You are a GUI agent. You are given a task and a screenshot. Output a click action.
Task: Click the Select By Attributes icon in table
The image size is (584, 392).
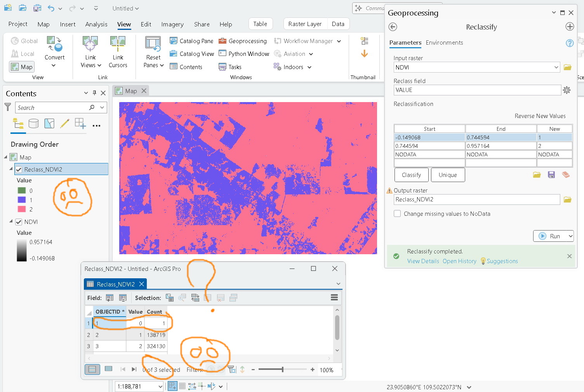170,297
